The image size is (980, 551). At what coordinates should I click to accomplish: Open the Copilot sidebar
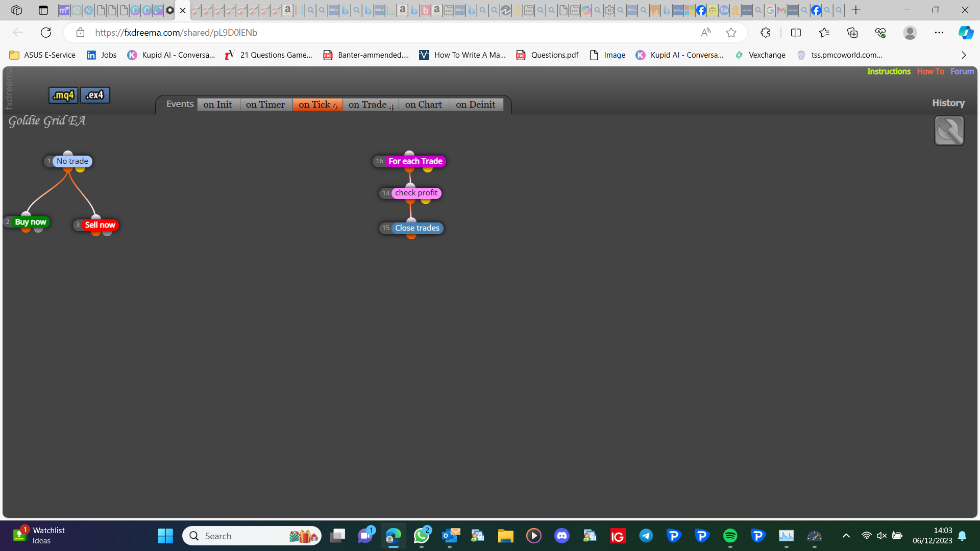[x=966, y=33]
